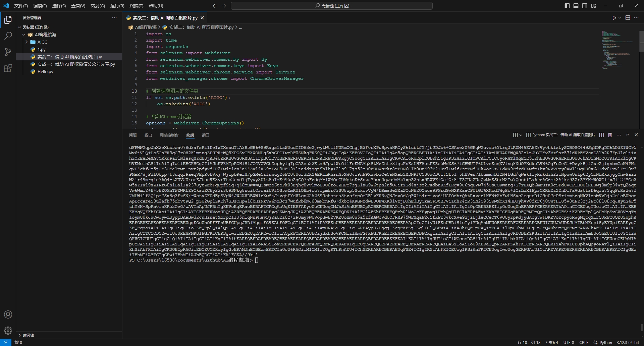Viewport: 644px width, 346px height.
Task: Click cursor position 行 10, 列 13
Action: click(x=529, y=342)
